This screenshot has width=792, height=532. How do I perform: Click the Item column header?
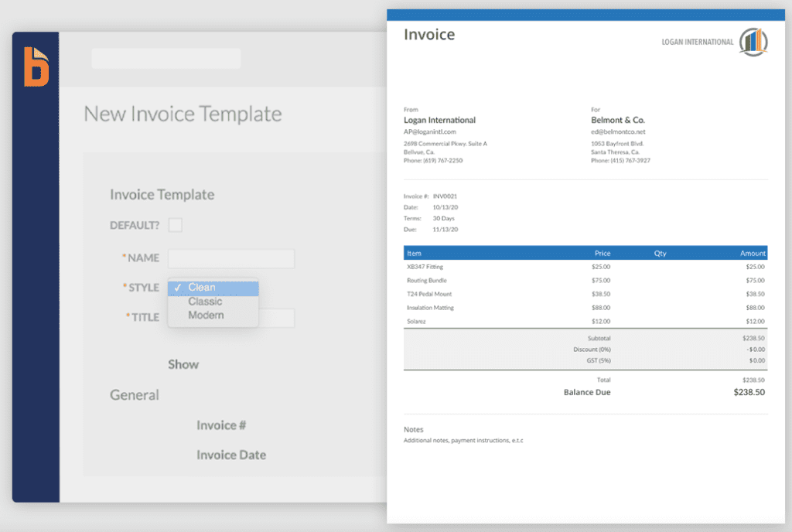tap(415, 253)
